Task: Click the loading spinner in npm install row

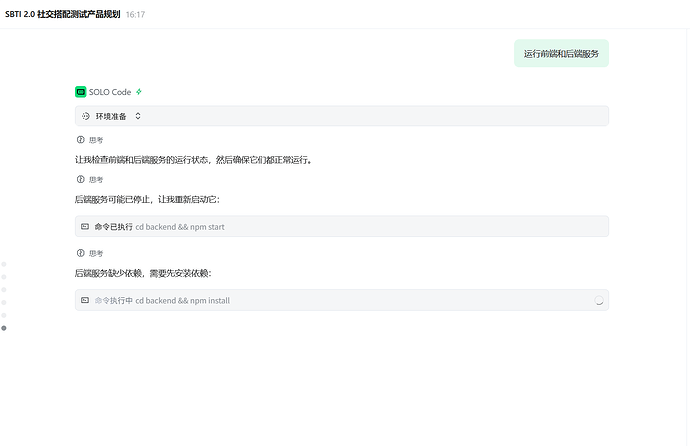Action: pos(598,300)
